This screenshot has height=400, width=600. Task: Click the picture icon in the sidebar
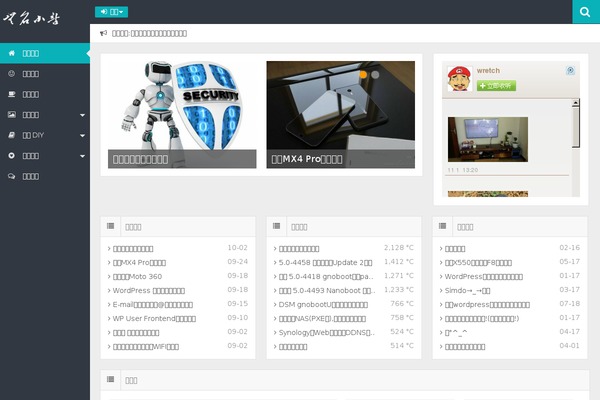12,114
